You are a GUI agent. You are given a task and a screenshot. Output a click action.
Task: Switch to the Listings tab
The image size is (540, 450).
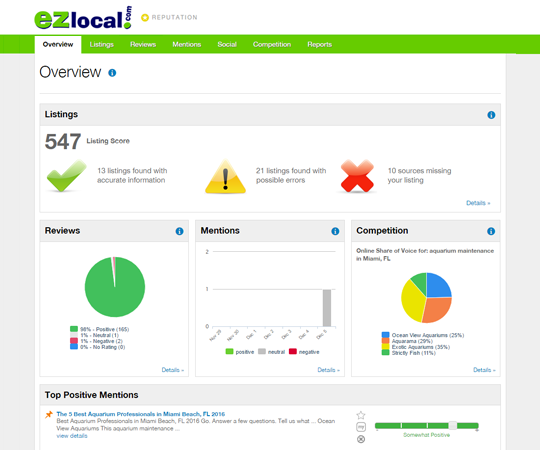pyautogui.click(x=102, y=44)
